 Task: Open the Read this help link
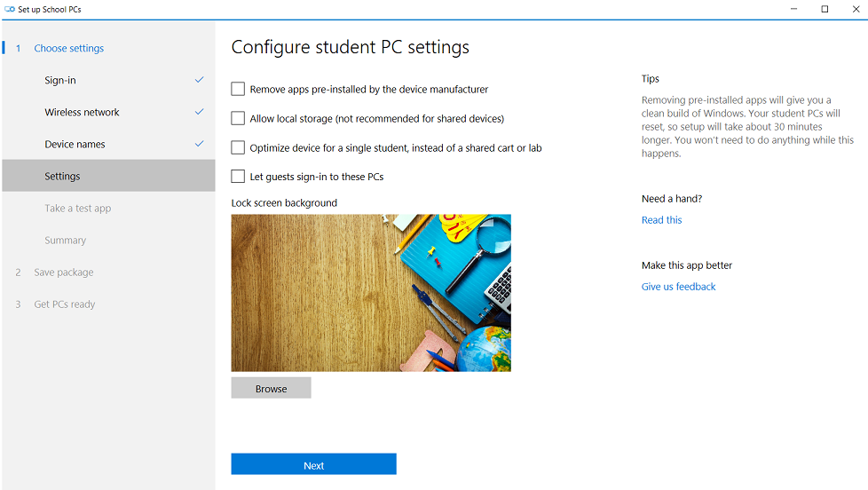coord(661,220)
